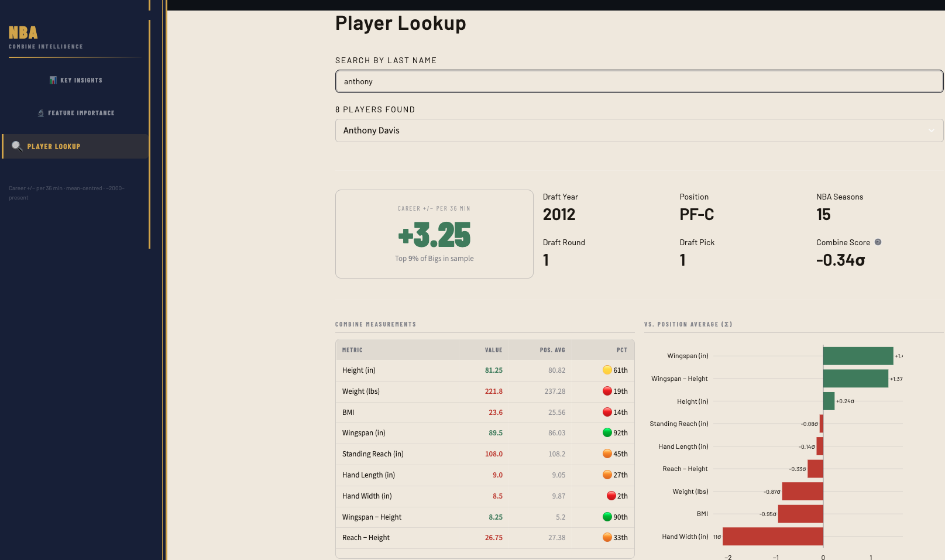
Task: Open the Key Insights page
Action: tap(75, 80)
